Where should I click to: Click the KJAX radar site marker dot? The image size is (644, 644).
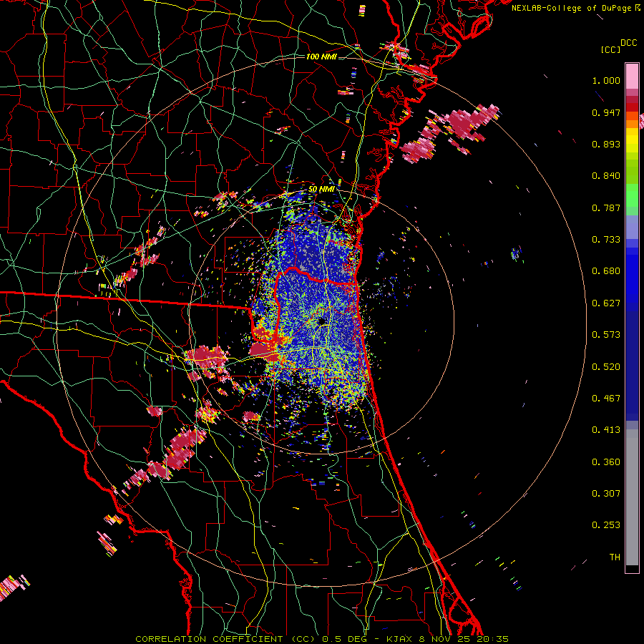(322, 321)
